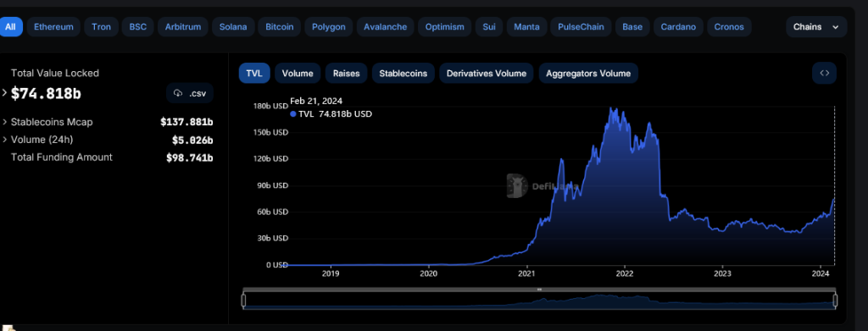868x331 pixels.
Task: Expand the Volume (24h) row
Action: click(4, 139)
